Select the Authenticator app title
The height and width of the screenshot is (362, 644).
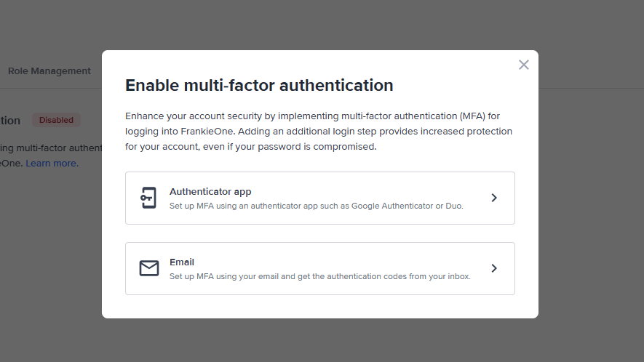[210, 192]
